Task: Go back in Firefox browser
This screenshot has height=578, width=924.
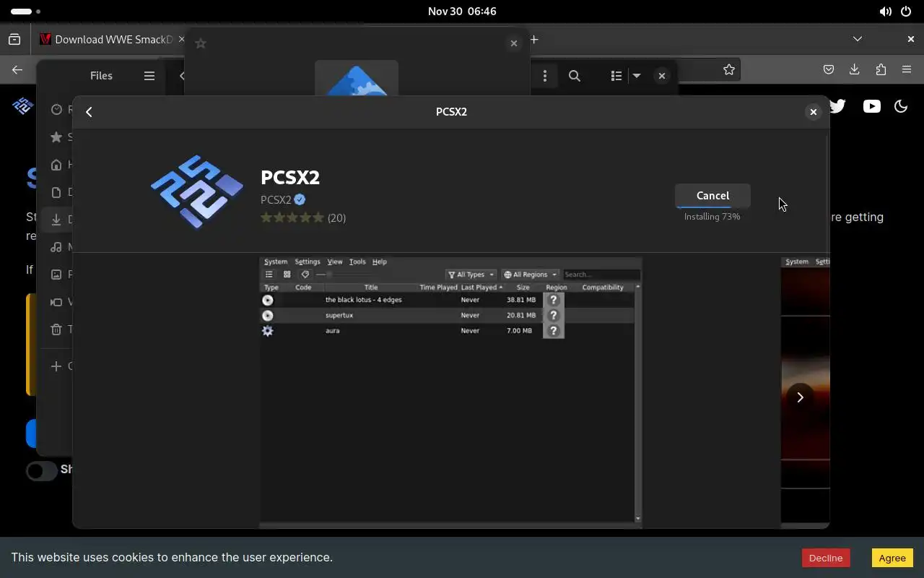Action: click(17, 69)
